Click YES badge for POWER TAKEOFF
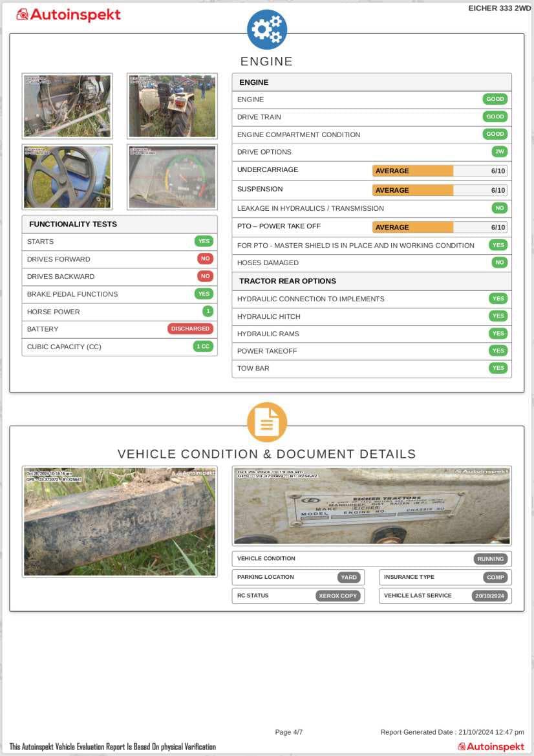 [x=498, y=351]
